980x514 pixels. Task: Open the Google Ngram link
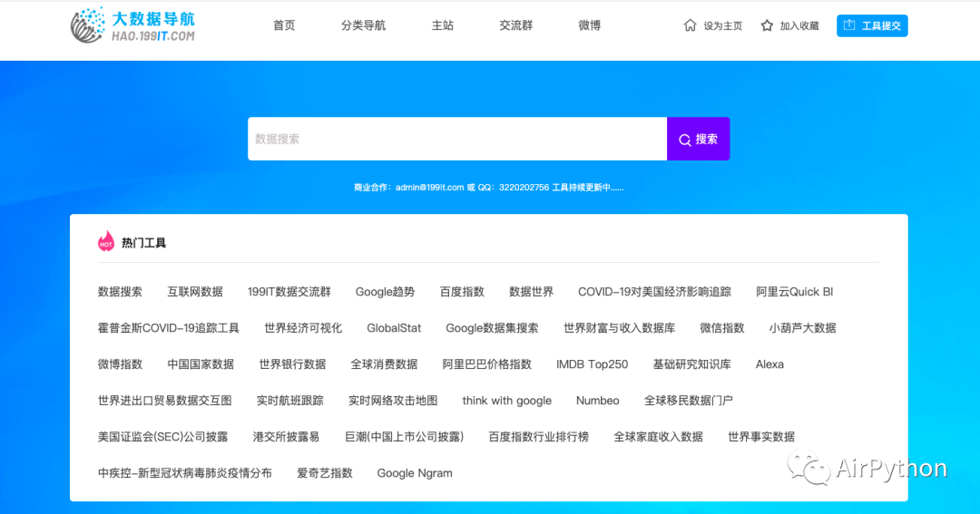click(x=415, y=473)
